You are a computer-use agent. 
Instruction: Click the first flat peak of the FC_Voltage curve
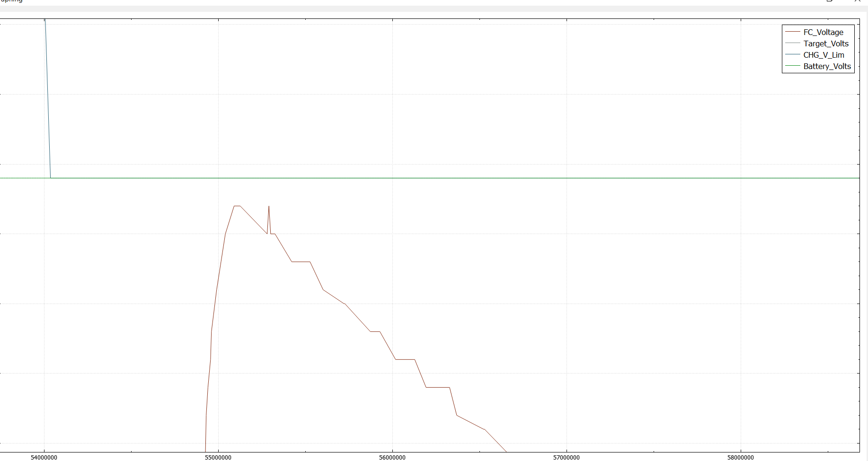coord(237,206)
